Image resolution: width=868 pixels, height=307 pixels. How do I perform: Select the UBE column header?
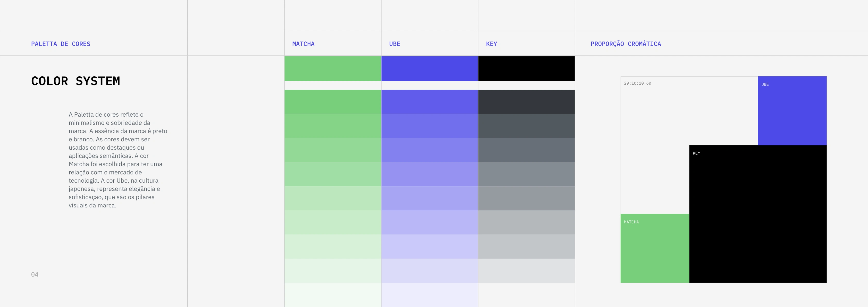(x=394, y=44)
